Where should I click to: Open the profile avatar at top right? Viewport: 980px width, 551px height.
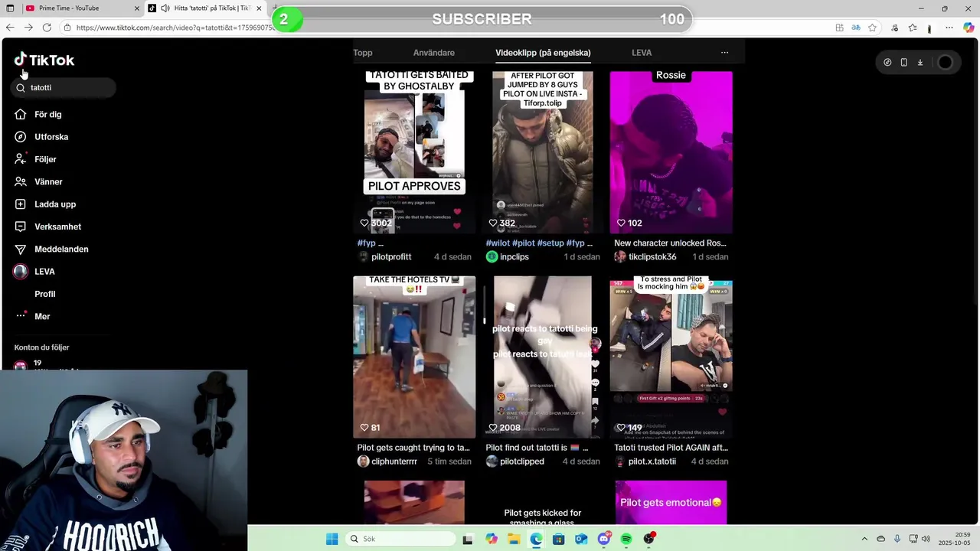click(946, 63)
